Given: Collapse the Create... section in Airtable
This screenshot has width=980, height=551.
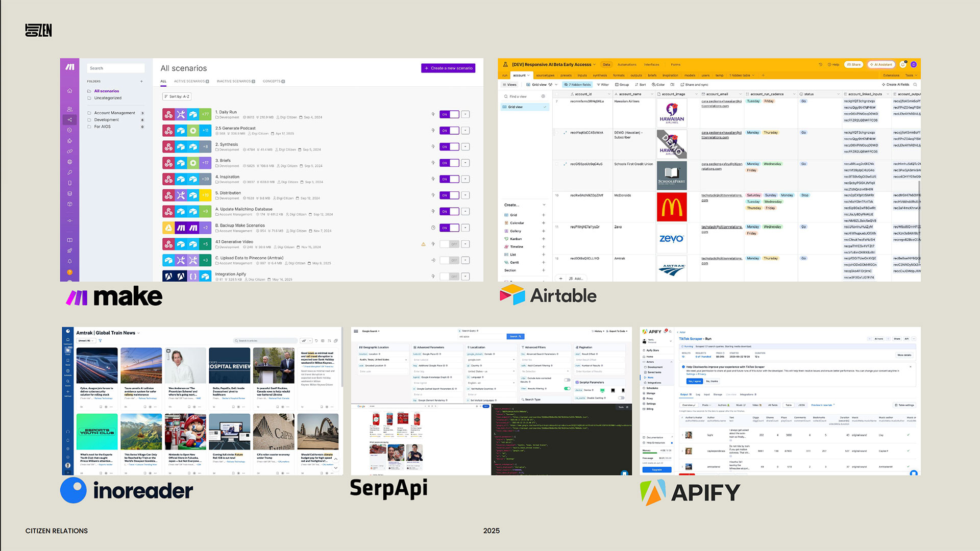Looking at the screenshot, I should click(x=544, y=205).
